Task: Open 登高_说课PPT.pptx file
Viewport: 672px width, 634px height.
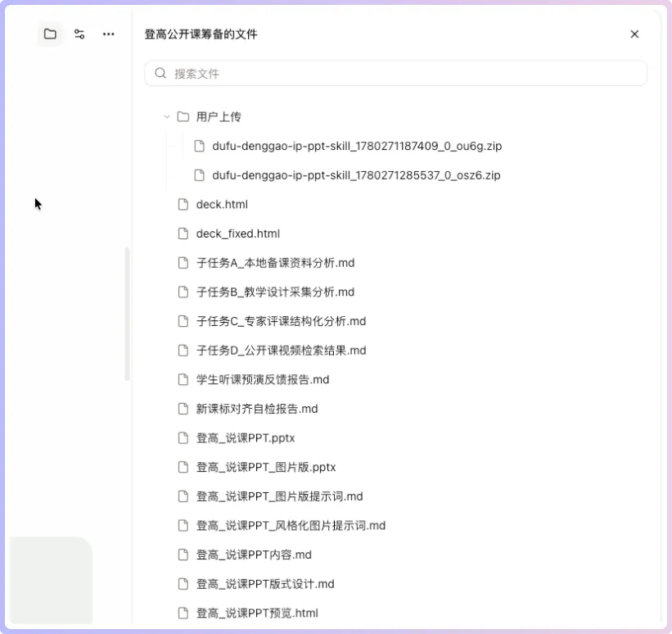Action: [246, 438]
